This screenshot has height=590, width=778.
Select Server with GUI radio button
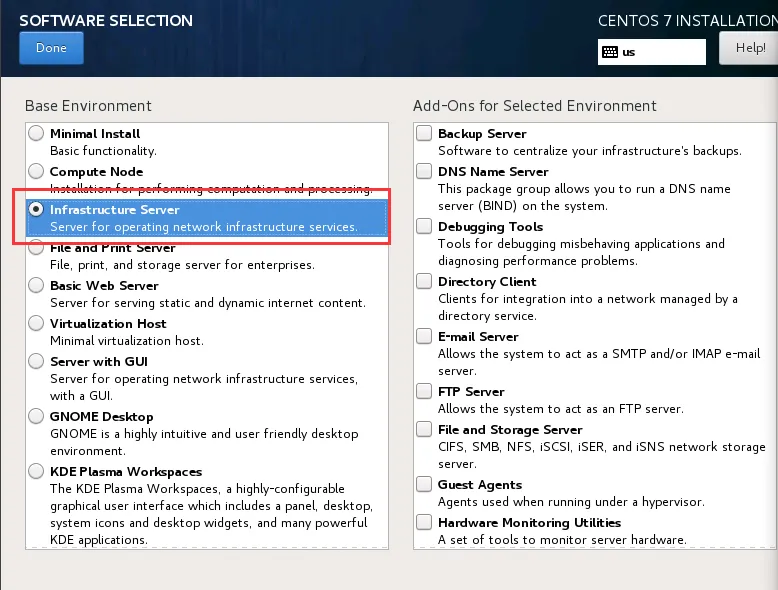coord(36,361)
